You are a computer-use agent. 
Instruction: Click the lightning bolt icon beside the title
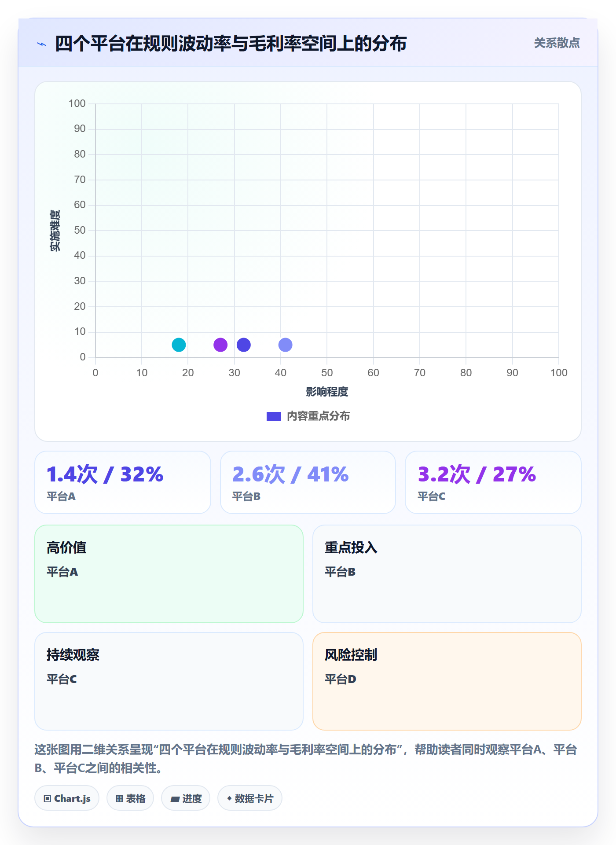coord(42,44)
